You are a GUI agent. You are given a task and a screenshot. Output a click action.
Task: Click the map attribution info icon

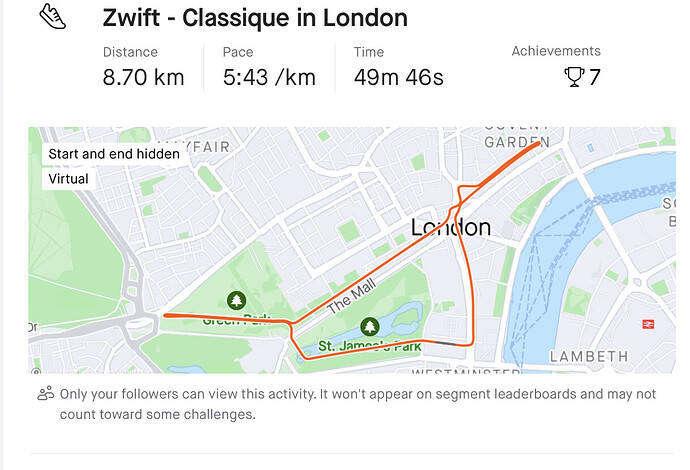tap(36, 371)
